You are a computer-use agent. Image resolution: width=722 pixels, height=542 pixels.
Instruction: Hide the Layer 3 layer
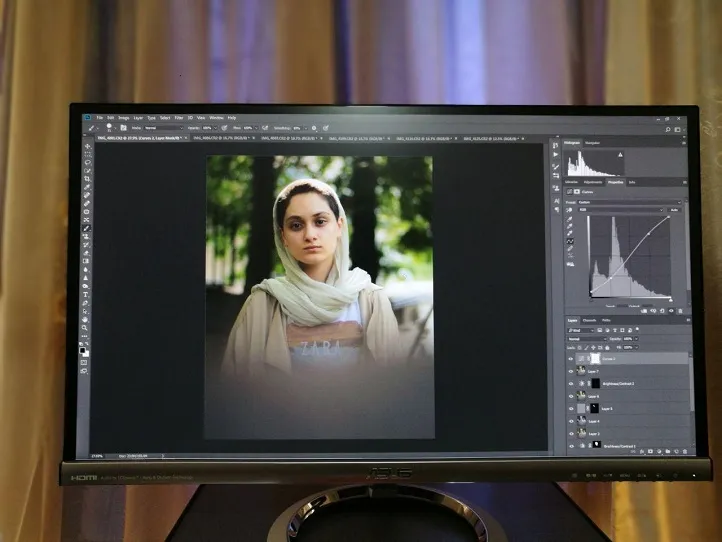click(571, 434)
